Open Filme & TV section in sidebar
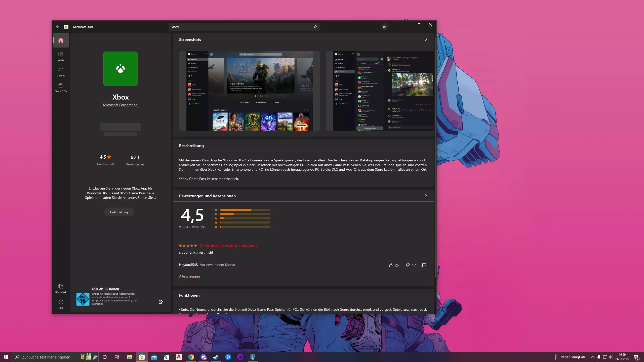This screenshot has height=362, width=644. click(x=61, y=87)
